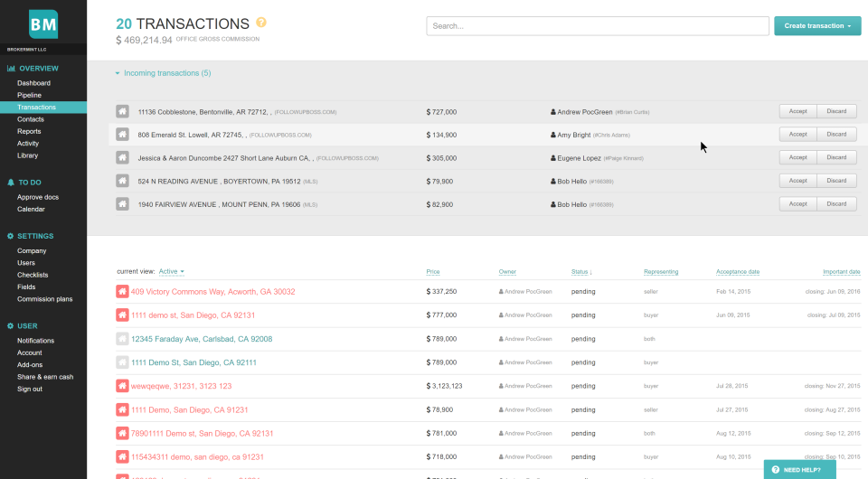
Task: Open the Active current view dropdown
Action: pyautogui.click(x=171, y=271)
